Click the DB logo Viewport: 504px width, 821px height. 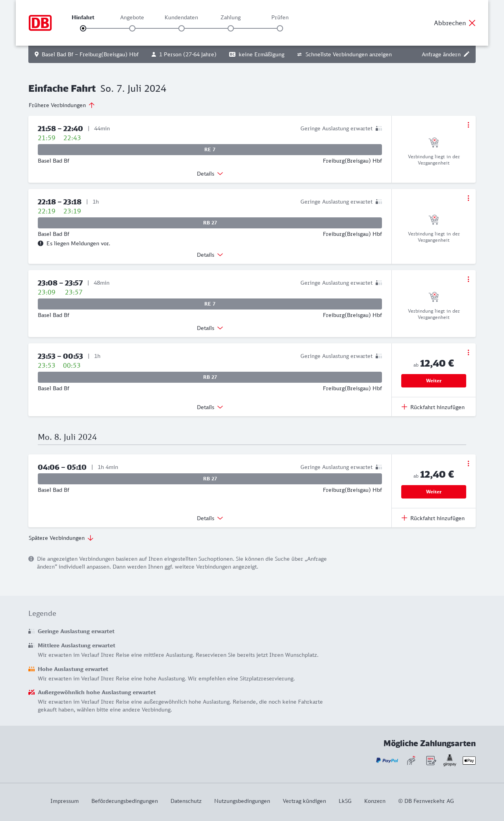tap(40, 23)
